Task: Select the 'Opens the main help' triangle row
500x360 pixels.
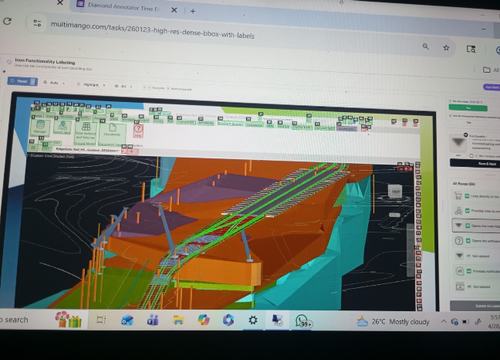Action: 476,226
